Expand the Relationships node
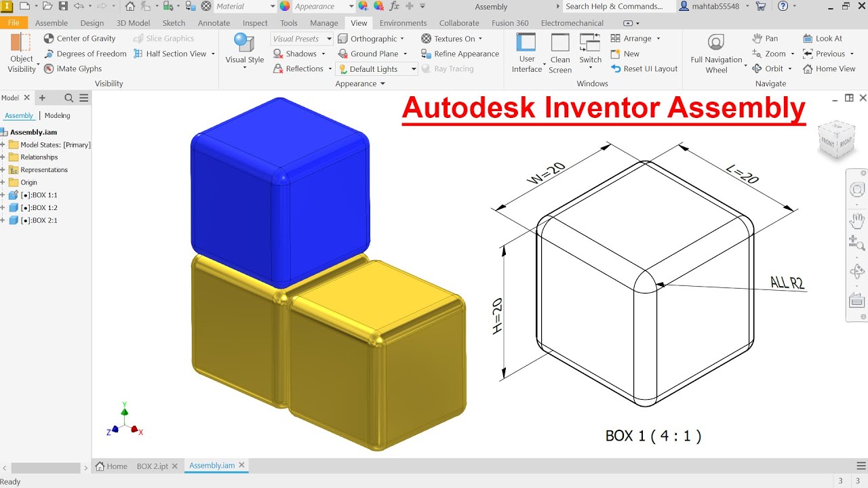The height and width of the screenshot is (488, 868). [x=3, y=157]
